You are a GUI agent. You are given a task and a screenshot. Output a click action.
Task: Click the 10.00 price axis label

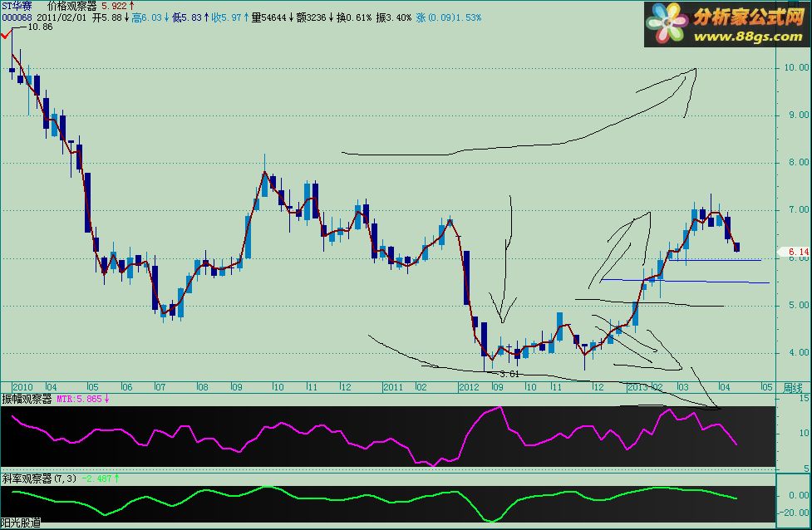797,67
